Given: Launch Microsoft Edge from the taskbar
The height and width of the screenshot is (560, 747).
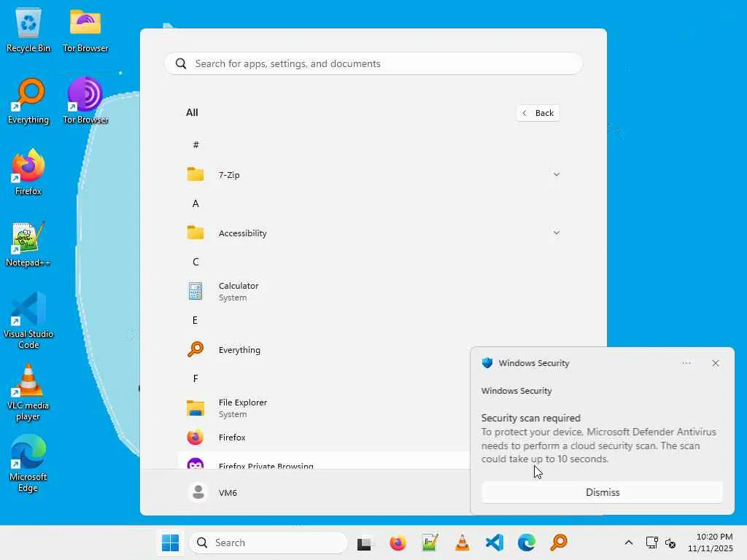Looking at the screenshot, I should [x=527, y=542].
